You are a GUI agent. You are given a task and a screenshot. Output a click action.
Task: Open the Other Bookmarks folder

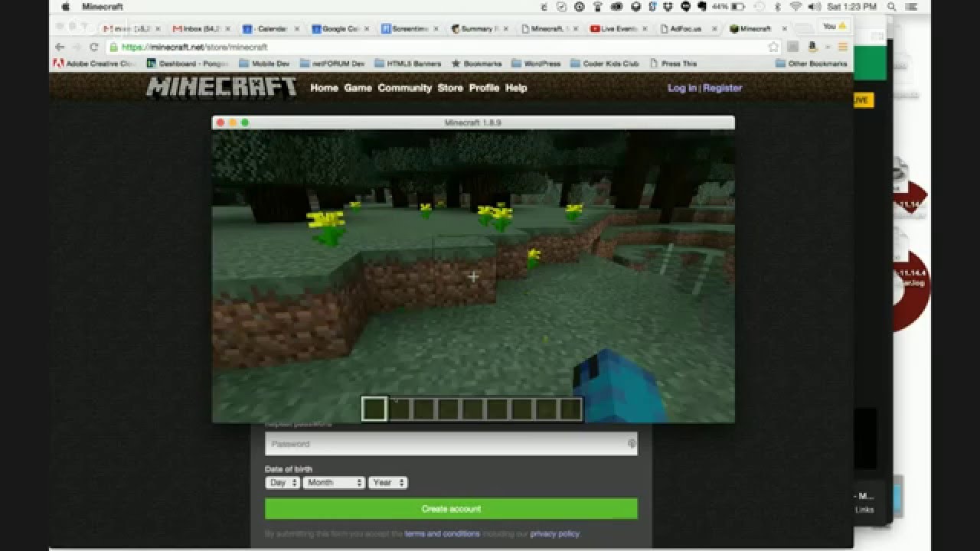[x=812, y=64]
